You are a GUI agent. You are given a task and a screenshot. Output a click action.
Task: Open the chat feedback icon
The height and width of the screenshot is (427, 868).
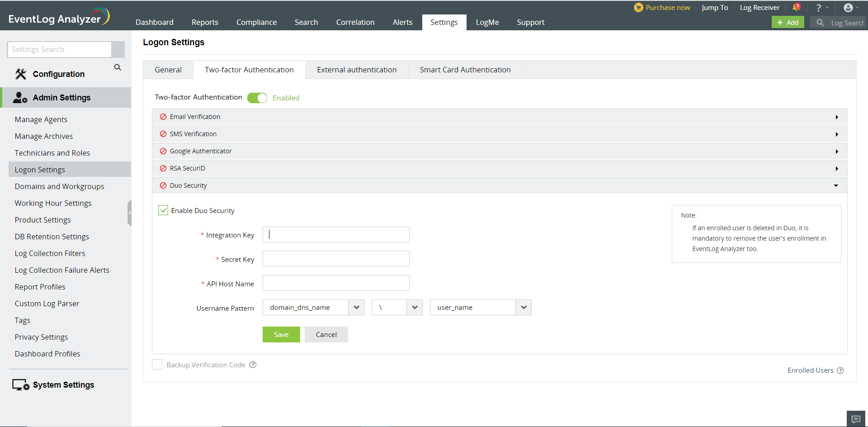856,419
